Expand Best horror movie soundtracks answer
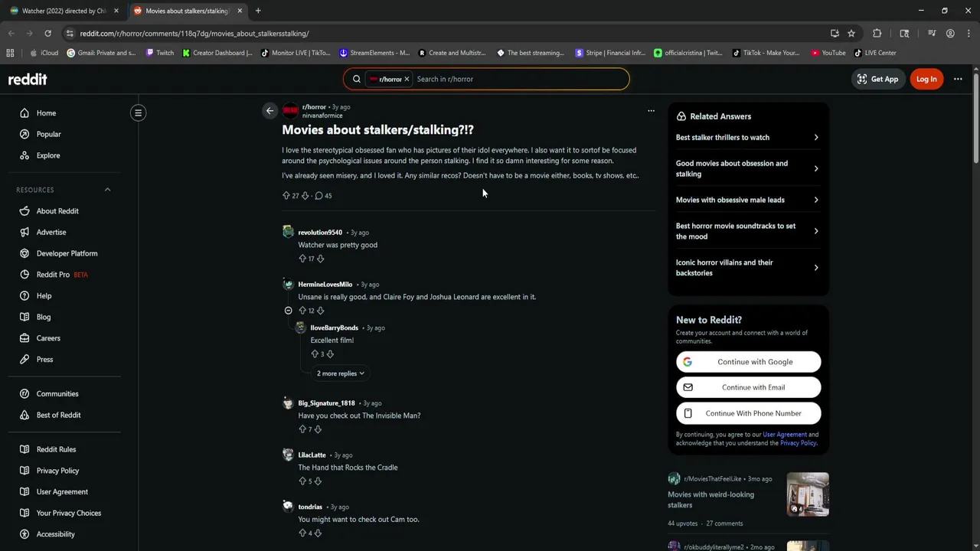This screenshot has width=980, height=551. (748, 231)
